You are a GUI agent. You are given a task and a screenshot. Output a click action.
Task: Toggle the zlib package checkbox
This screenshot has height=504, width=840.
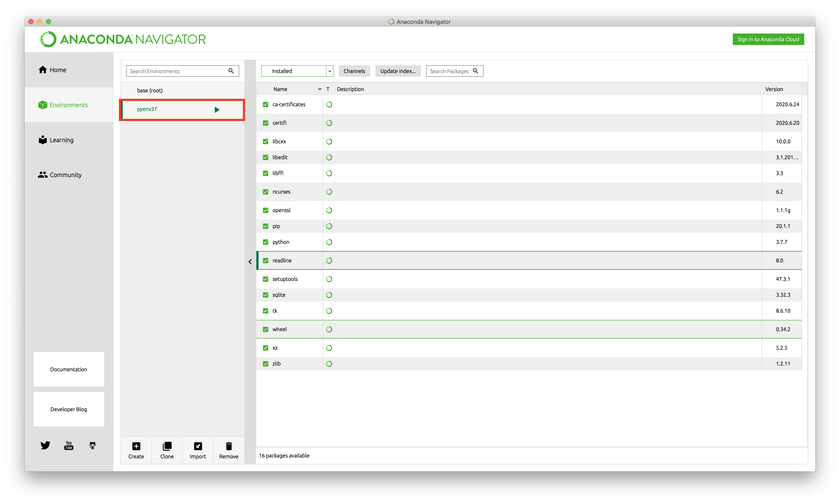pyautogui.click(x=266, y=364)
